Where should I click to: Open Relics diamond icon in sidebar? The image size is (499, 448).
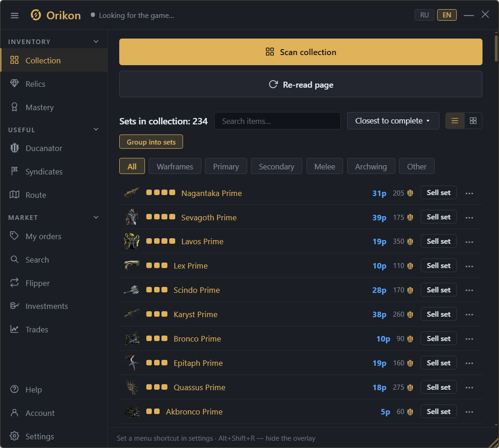[x=14, y=84]
